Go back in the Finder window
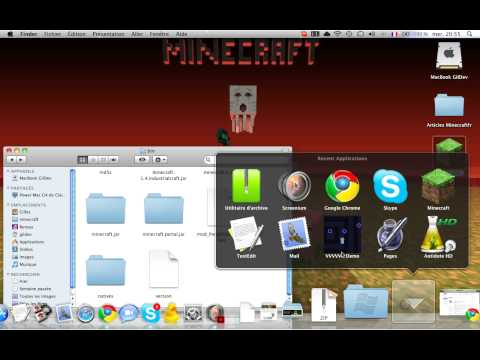This screenshot has width=480, height=360. point(12,160)
